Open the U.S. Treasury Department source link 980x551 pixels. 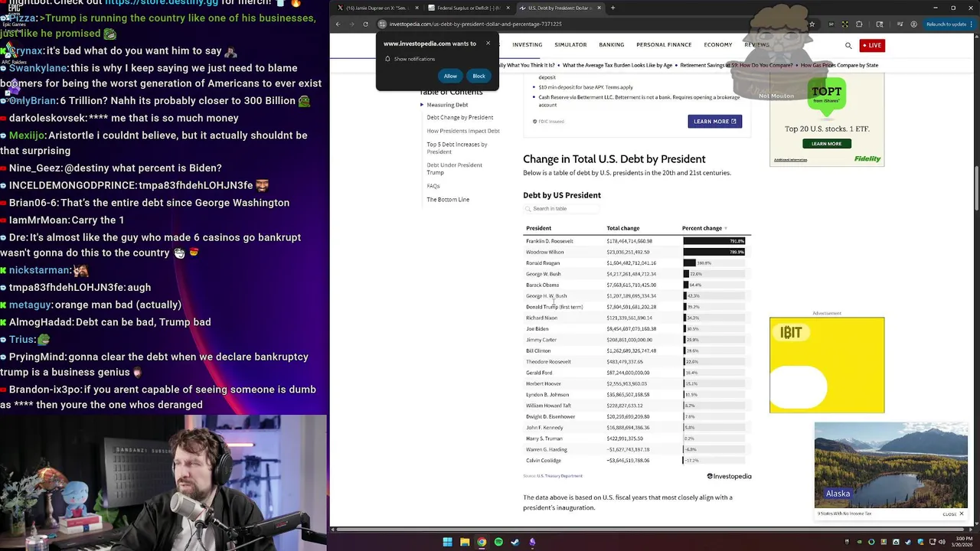click(560, 476)
